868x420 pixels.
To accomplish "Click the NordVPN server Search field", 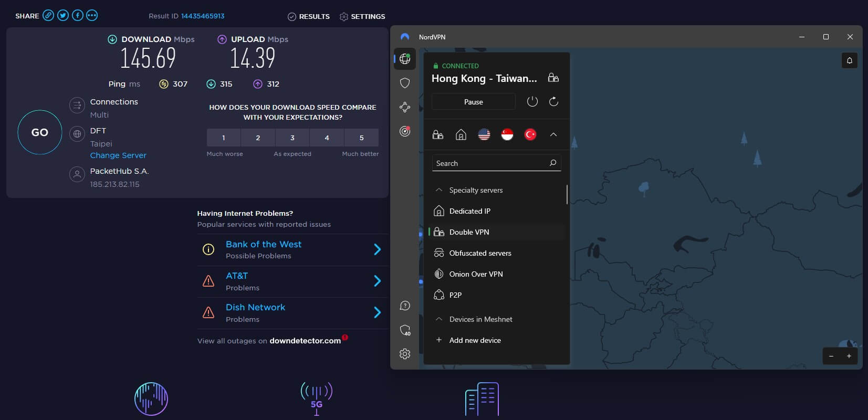I will click(496, 163).
